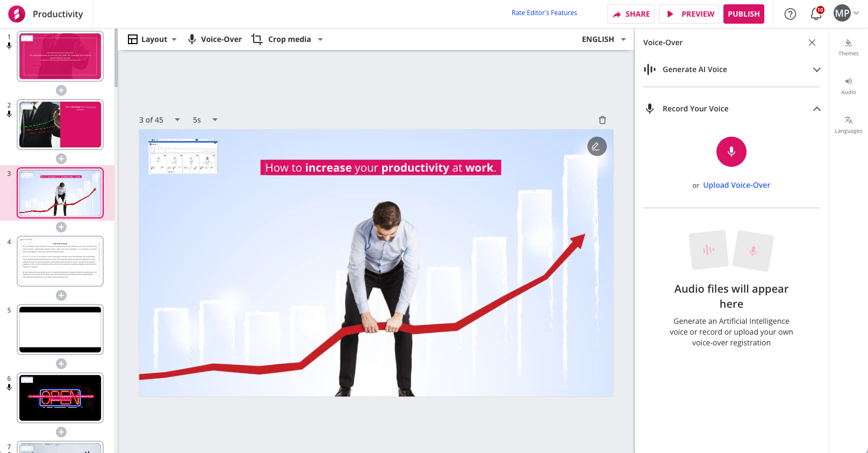Click the Productivity project title

pos(58,14)
